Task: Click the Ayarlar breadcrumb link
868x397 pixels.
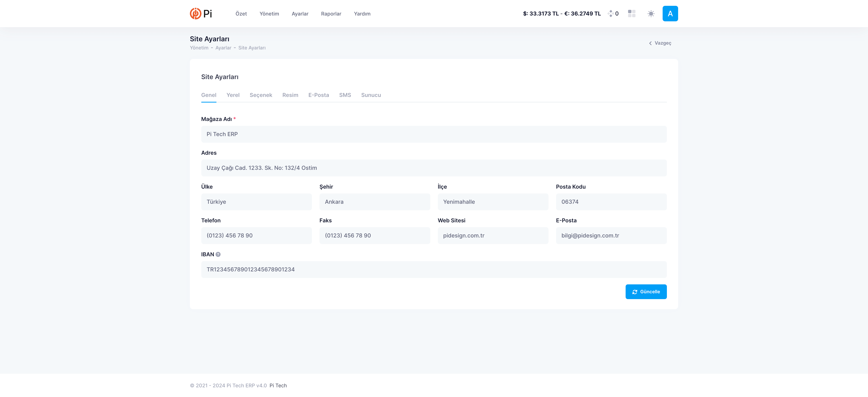Action: [x=223, y=48]
